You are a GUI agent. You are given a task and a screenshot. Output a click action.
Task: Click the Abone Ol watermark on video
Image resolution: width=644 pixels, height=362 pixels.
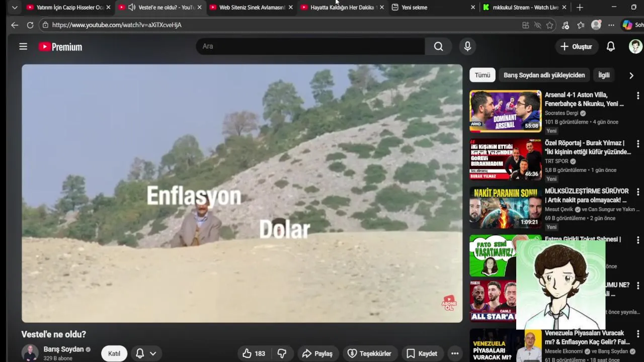pos(449,303)
